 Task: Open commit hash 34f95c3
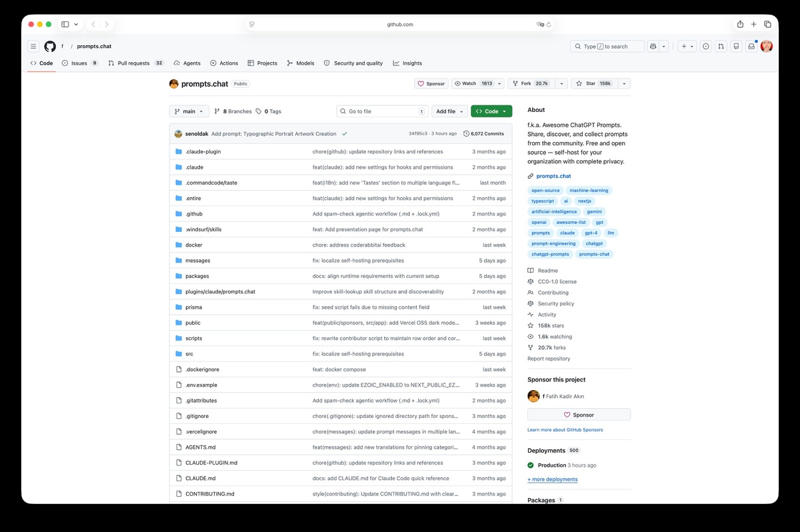(418, 133)
